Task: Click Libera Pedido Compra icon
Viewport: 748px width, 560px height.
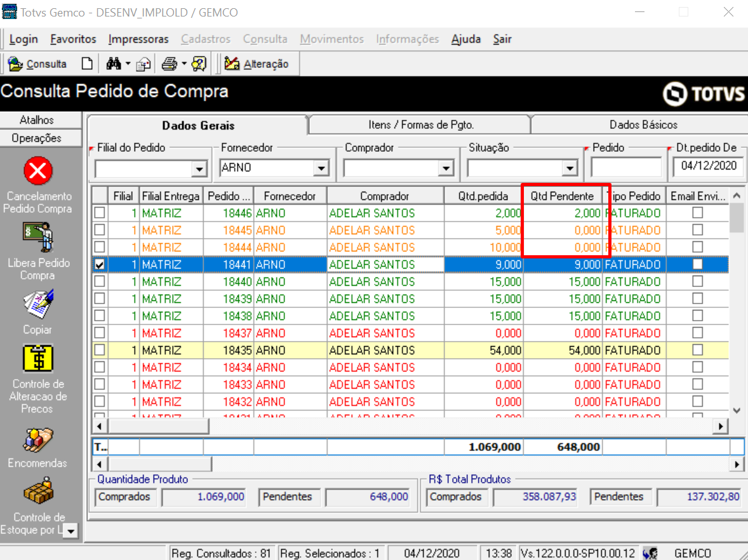Action: coord(37,237)
